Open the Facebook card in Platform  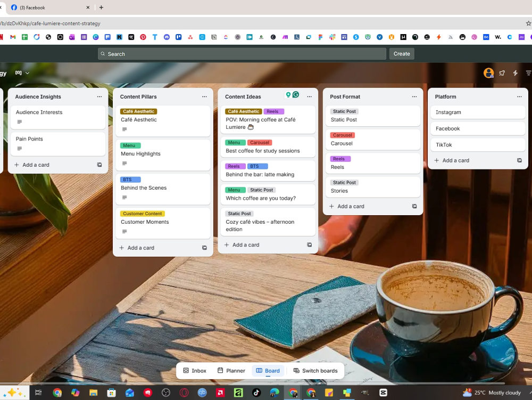click(x=478, y=129)
